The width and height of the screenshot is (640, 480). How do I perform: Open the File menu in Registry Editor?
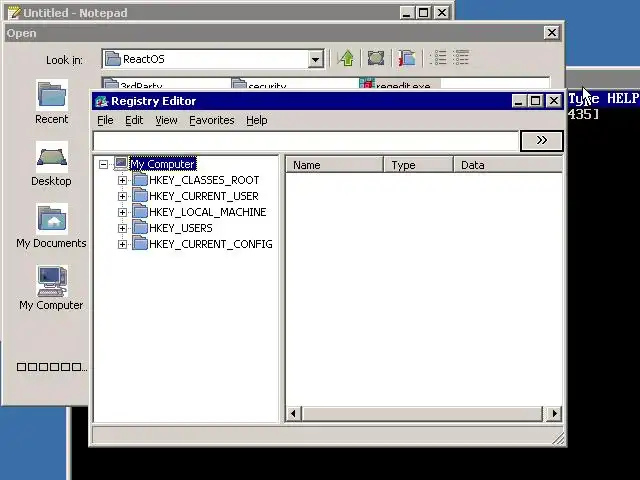coord(105,120)
